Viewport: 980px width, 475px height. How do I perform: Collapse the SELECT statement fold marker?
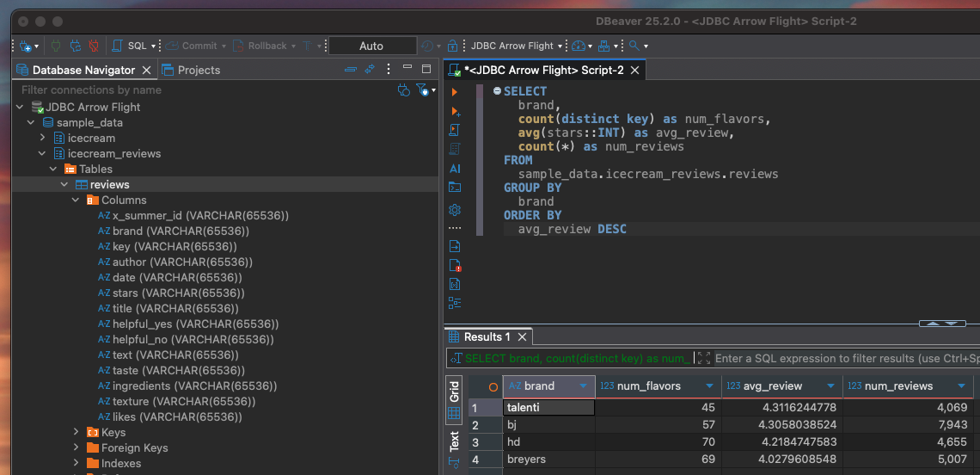[498, 90]
